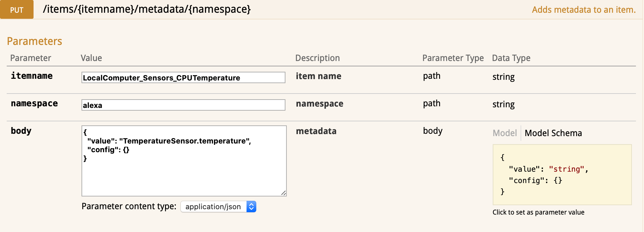Grab the body textarea resize handle

click(x=283, y=193)
